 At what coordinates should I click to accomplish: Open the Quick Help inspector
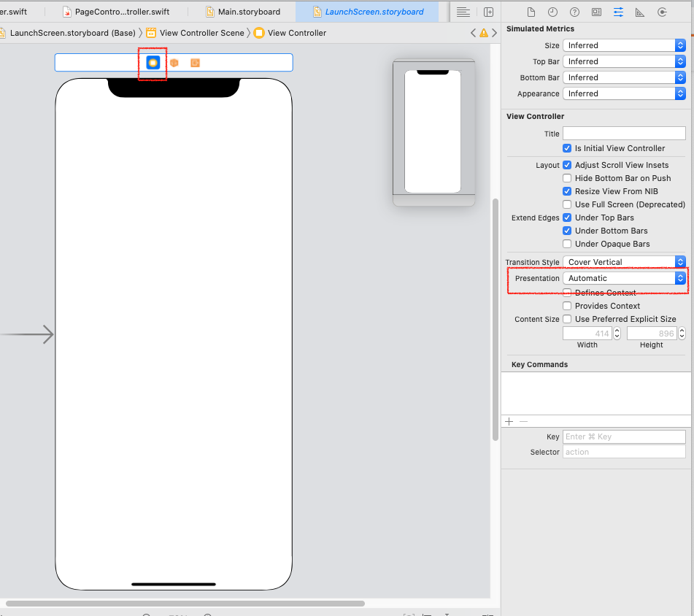[574, 12]
